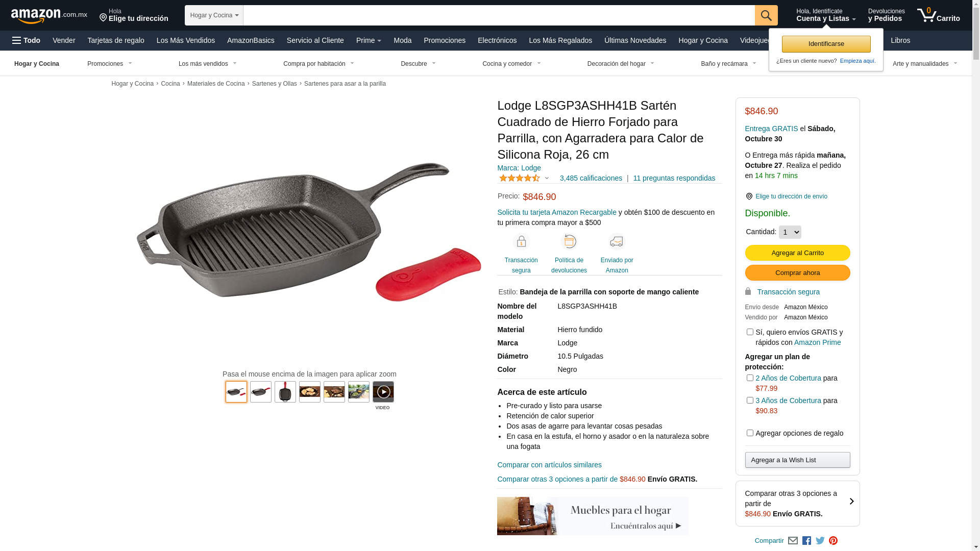980x551 pixels.
Task: Check the 2 Años de Cobertura plan
Action: 749,378
